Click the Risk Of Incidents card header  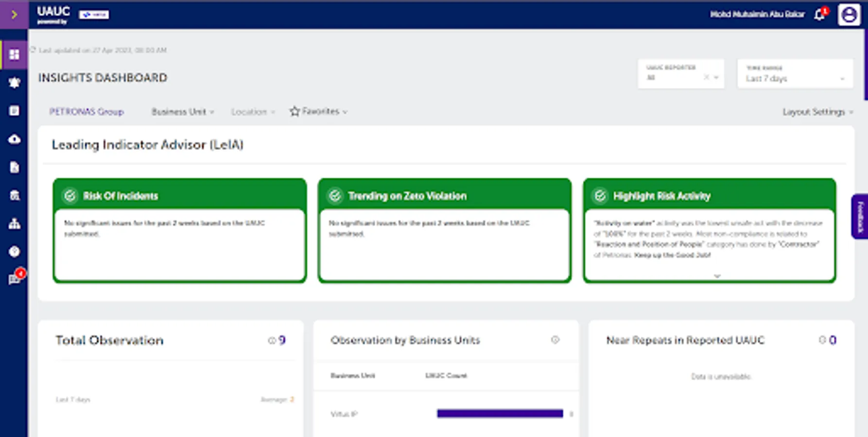(x=180, y=195)
